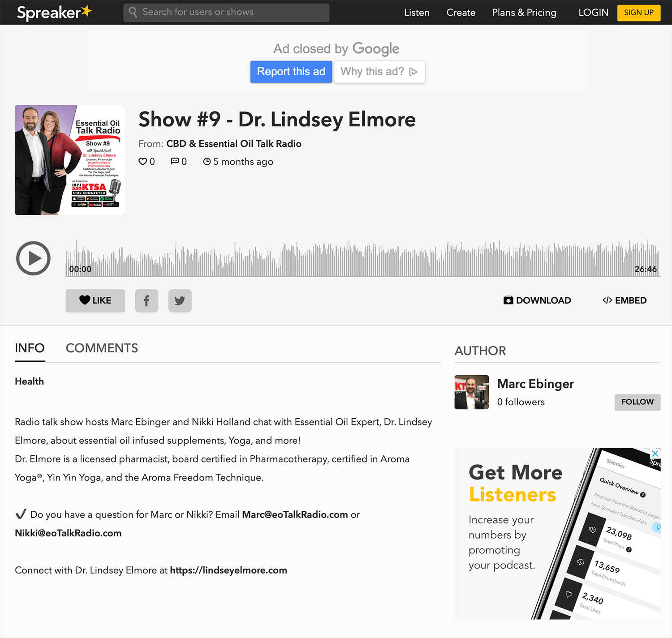The width and height of the screenshot is (672, 638).
Task: Click the Health category link
Action: point(30,381)
